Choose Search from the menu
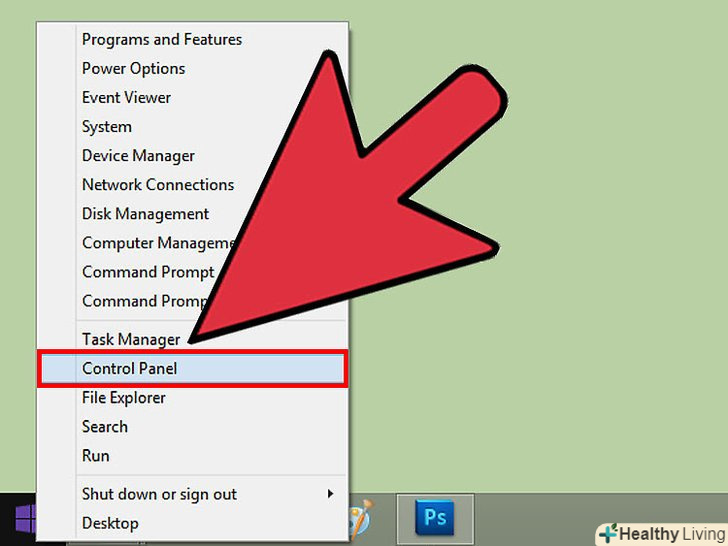 (x=105, y=427)
